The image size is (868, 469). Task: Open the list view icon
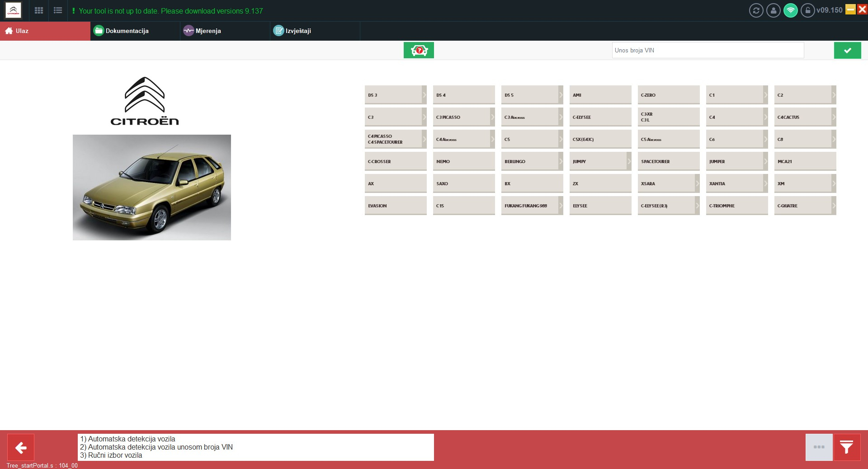pyautogui.click(x=58, y=10)
